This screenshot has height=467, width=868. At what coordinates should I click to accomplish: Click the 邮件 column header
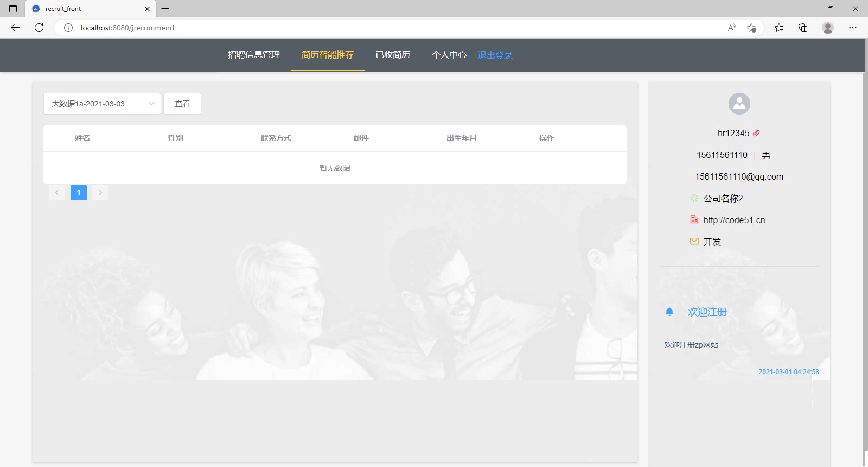(x=361, y=138)
